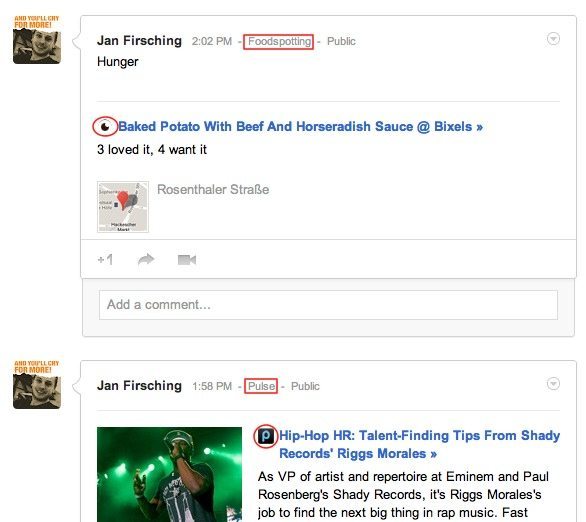
Task: Open the Rosenthaler Straße map thumbnail
Action: pyautogui.click(x=123, y=207)
